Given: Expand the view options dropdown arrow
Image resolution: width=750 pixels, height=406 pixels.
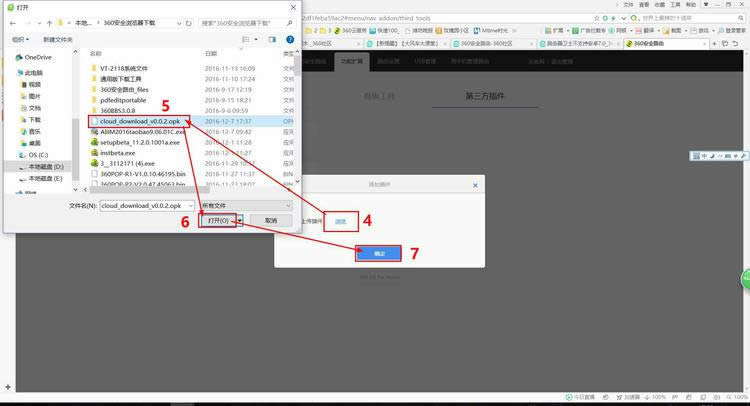Looking at the screenshot, I should pyautogui.click(x=256, y=39).
